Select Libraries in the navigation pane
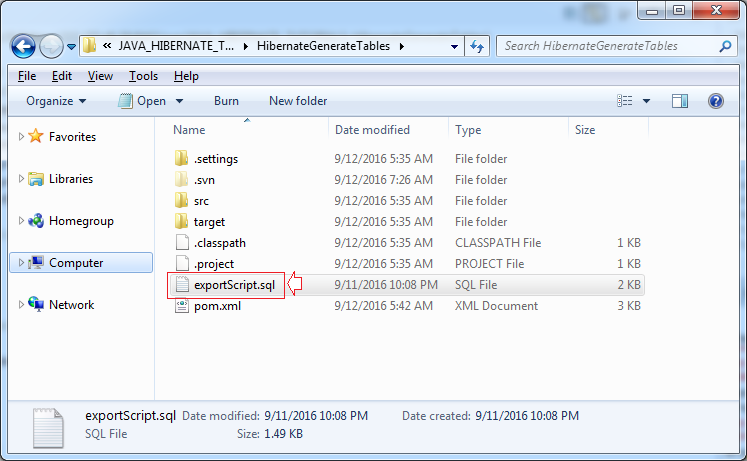 click(x=71, y=179)
